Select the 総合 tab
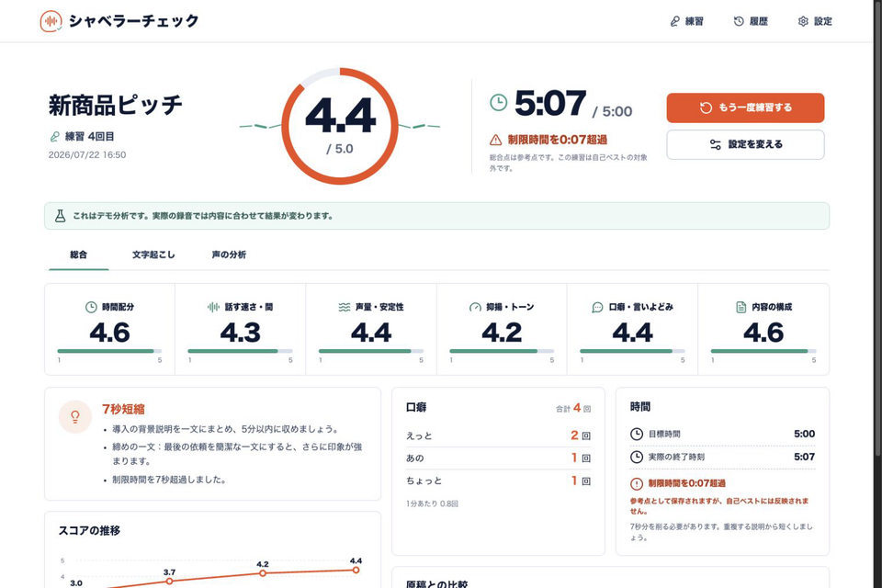 click(79, 254)
